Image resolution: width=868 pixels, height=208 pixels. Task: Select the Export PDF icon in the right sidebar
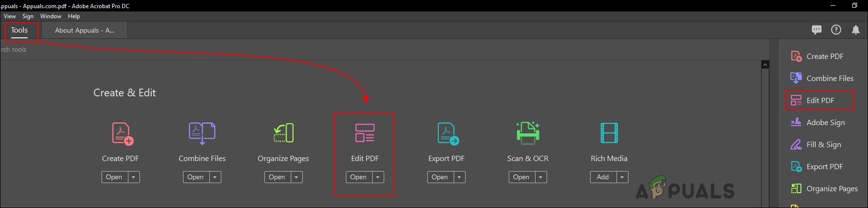(x=796, y=166)
